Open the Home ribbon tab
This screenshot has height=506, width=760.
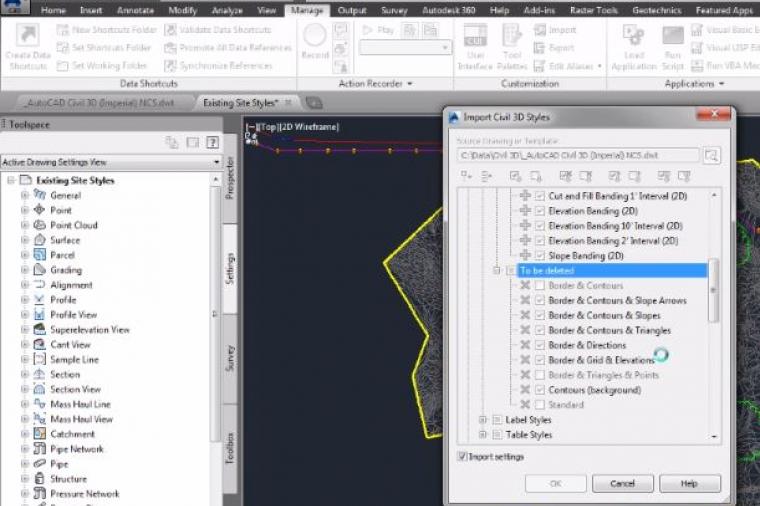point(53,10)
